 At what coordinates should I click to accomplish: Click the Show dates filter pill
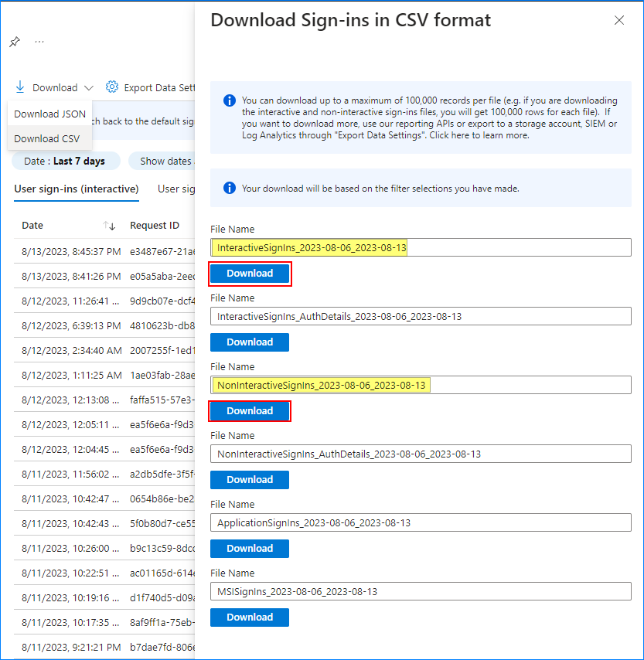click(x=162, y=162)
